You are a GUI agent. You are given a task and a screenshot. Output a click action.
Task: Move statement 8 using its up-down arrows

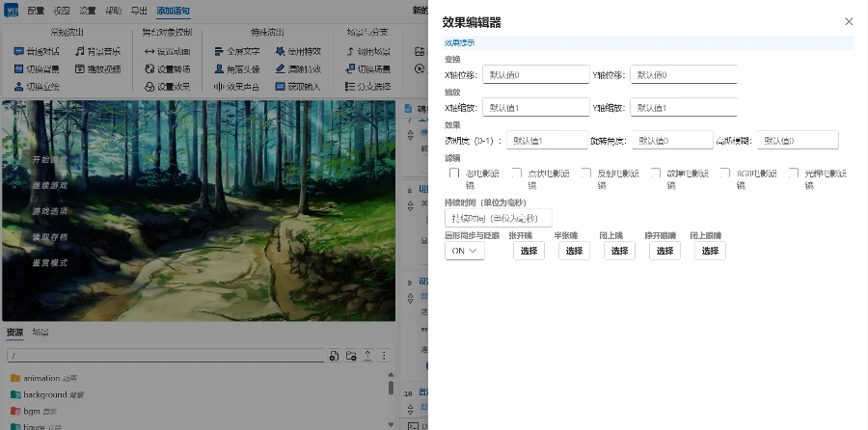[x=410, y=205]
